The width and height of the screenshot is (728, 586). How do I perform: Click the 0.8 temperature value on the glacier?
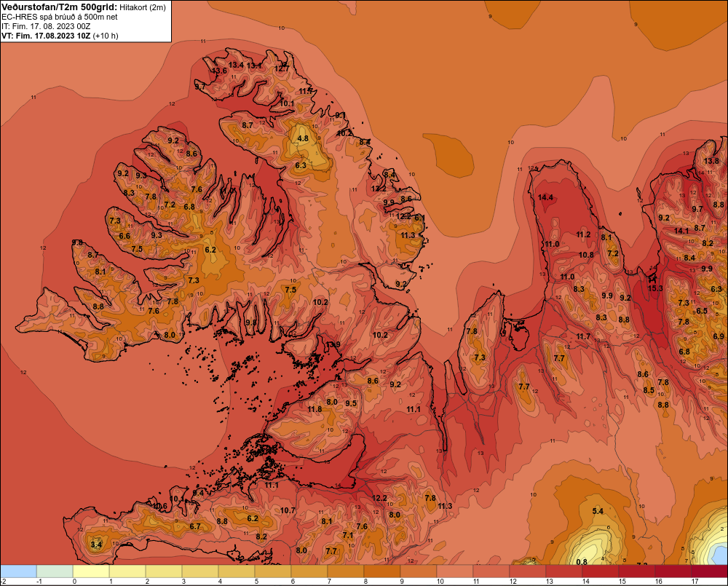point(581,562)
